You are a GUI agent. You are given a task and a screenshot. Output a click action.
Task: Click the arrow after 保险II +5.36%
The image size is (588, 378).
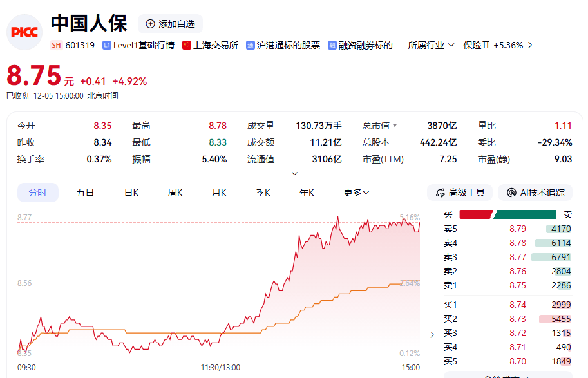click(530, 45)
